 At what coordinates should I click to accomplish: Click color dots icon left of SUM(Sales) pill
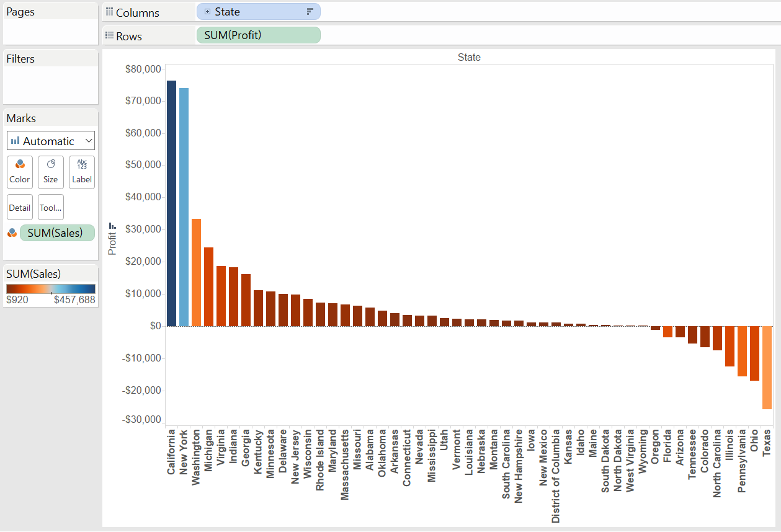click(11, 233)
